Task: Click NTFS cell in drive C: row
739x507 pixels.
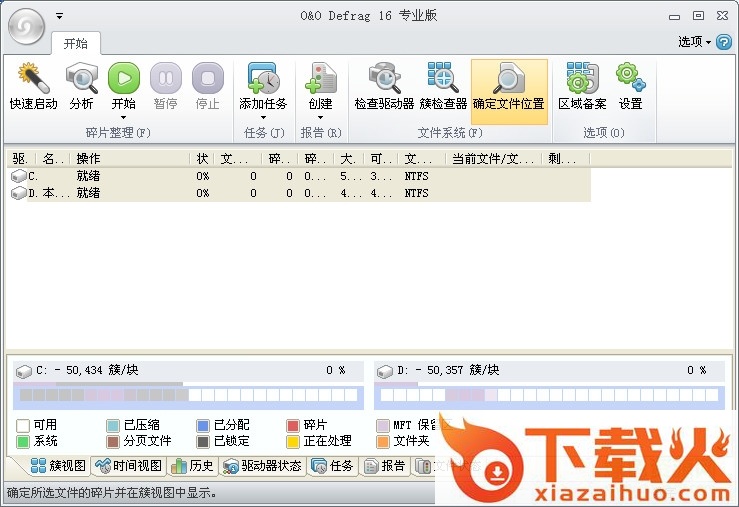Action: [x=416, y=176]
